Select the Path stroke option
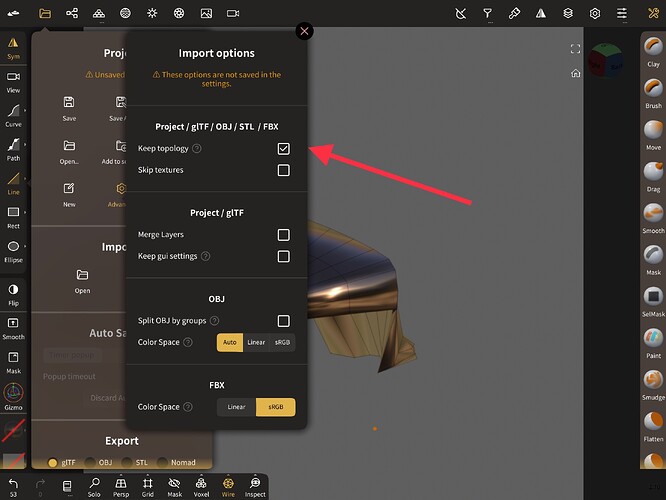 click(13, 150)
